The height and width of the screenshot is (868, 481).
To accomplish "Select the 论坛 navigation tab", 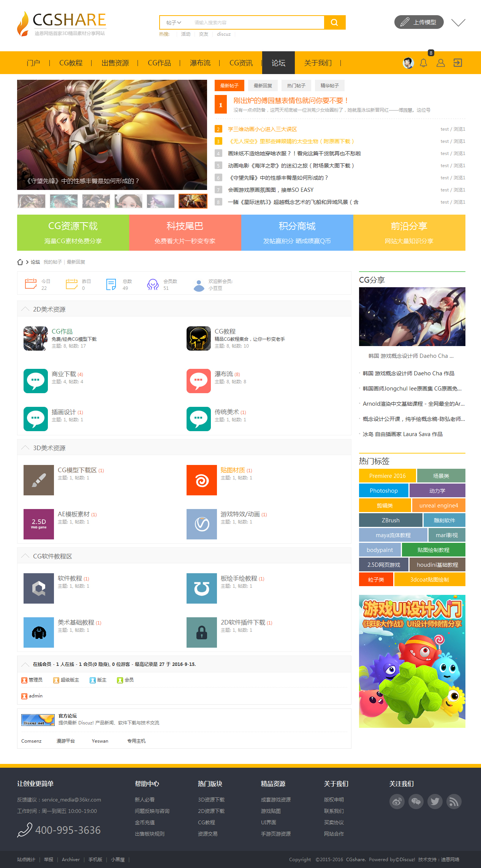I will coord(278,63).
